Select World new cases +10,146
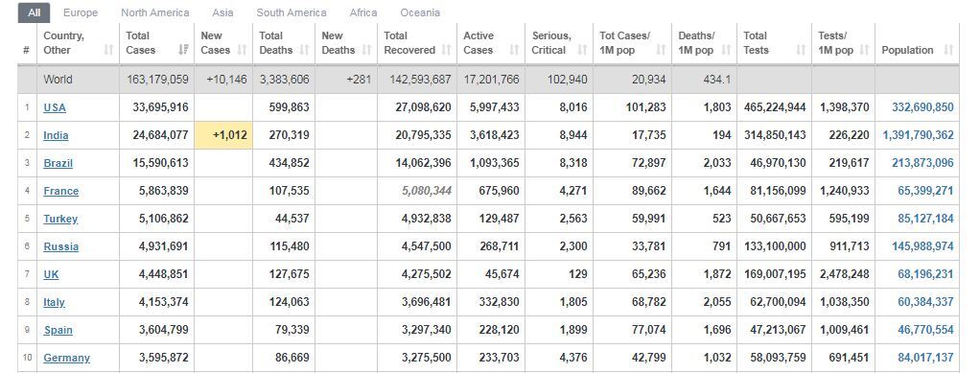 click(x=226, y=80)
